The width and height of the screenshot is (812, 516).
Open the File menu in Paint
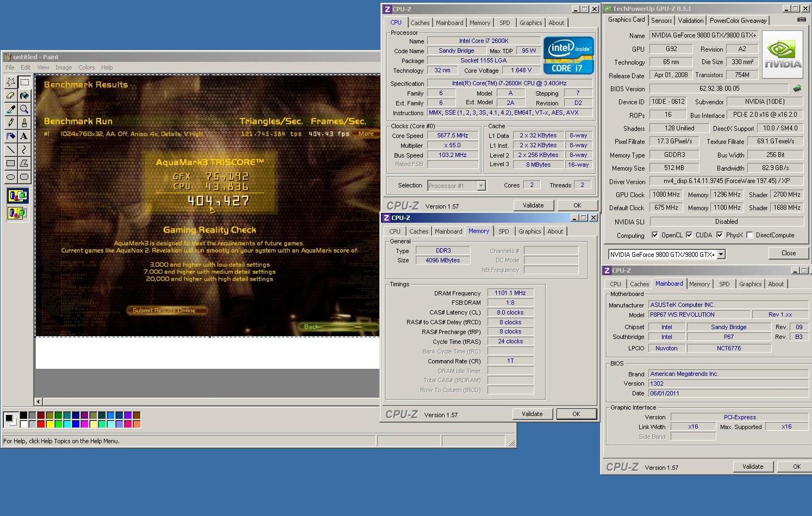pyautogui.click(x=10, y=67)
